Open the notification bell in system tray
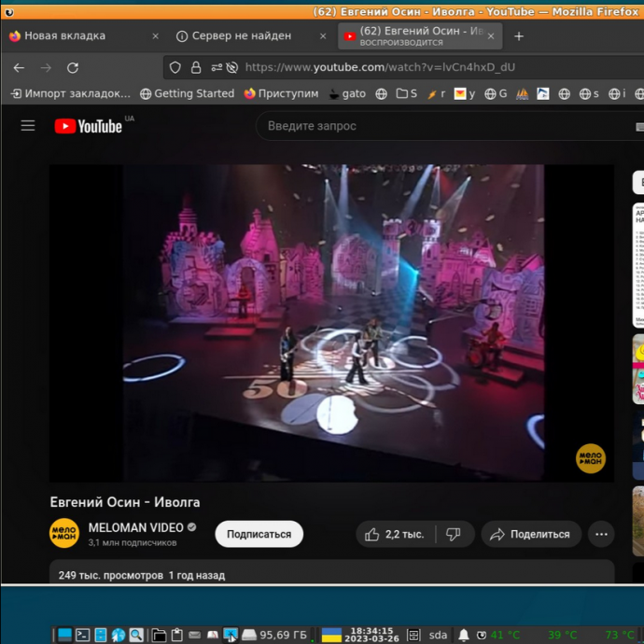This screenshot has width=644, height=644. click(x=463, y=636)
